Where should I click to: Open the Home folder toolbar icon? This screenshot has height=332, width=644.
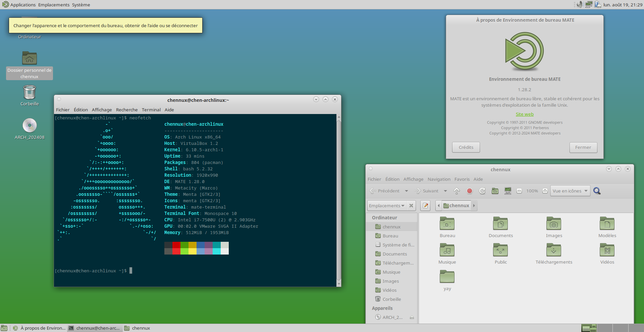click(x=495, y=191)
